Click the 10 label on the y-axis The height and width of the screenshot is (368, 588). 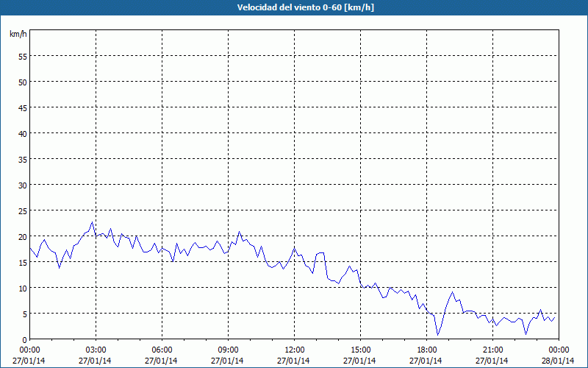(x=22, y=288)
